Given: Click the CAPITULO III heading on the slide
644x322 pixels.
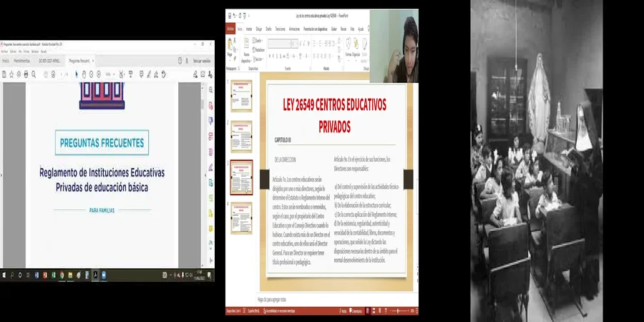Looking at the screenshot, I should [283, 140].
